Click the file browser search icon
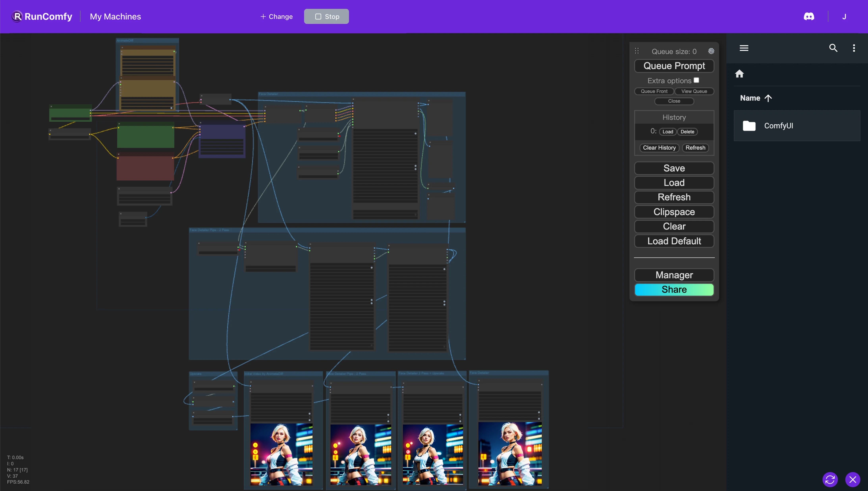The height and width of the screenshot is (491, 868). [x=833, y=48]
